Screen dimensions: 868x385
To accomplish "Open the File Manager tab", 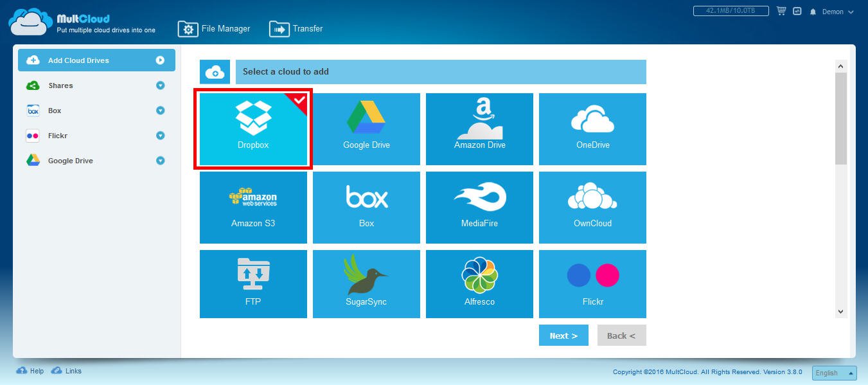I will tap(214, 29).
